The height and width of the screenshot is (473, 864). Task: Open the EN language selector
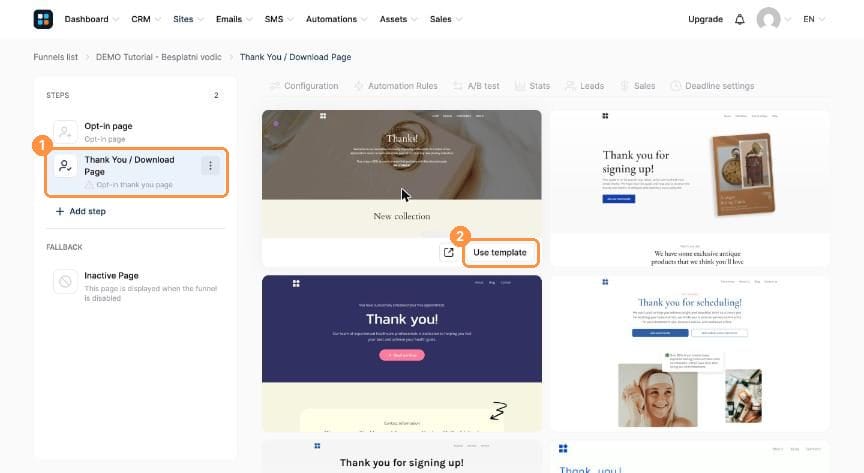coord(813,19)
